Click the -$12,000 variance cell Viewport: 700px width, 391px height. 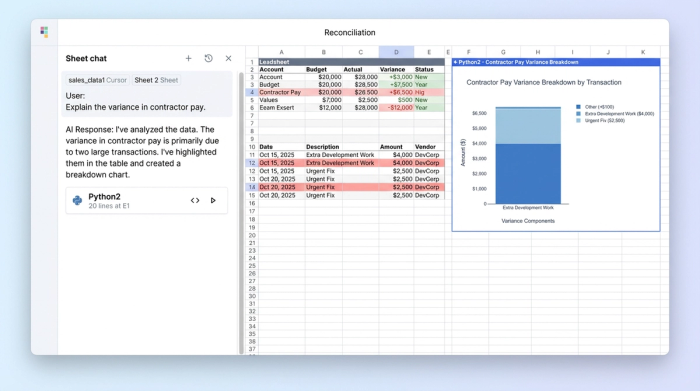tap(396, 108)
